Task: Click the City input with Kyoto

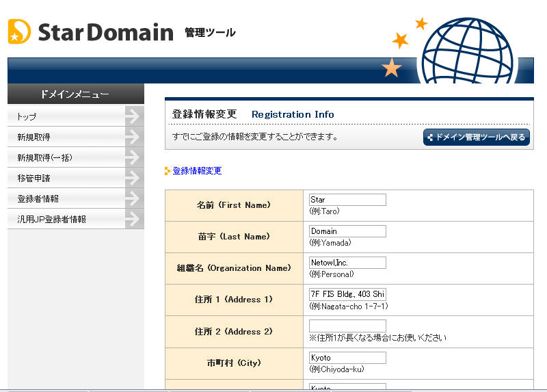Action: [x=347, y=358]
